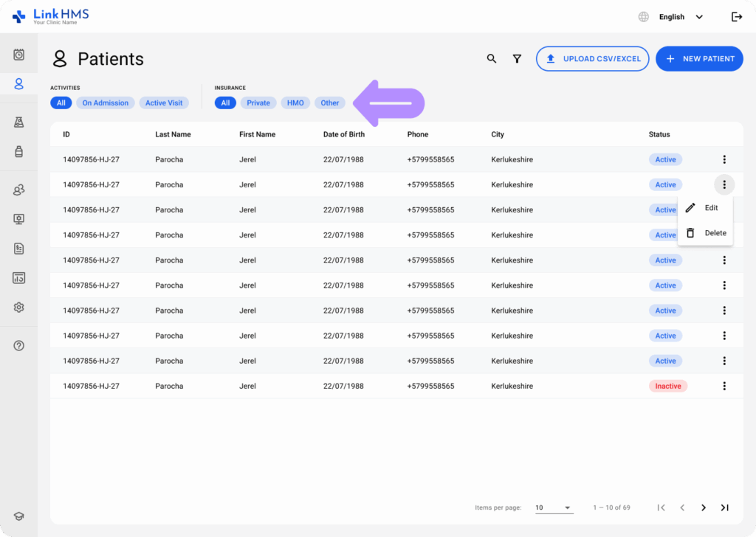The width and height of the screenshot is (756, 537).
Task: Expand the English language dropdown
Action: [x=679, y=17]
